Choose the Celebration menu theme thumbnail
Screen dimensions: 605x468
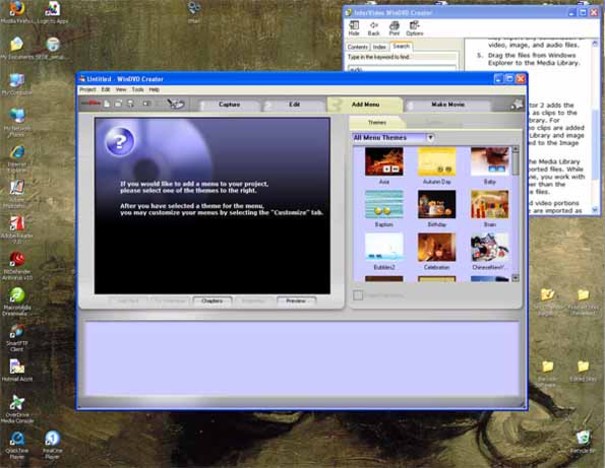pos(437,247)
